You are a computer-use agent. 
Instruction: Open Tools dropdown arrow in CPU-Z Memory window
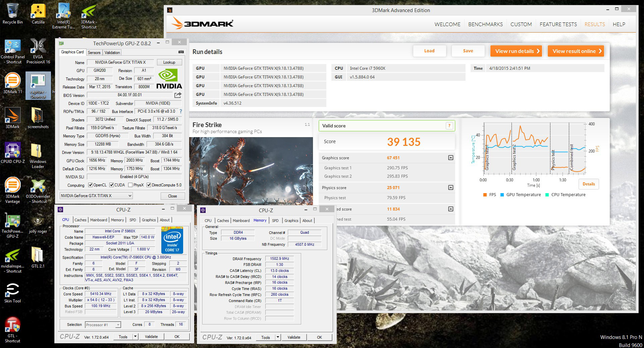278,337
